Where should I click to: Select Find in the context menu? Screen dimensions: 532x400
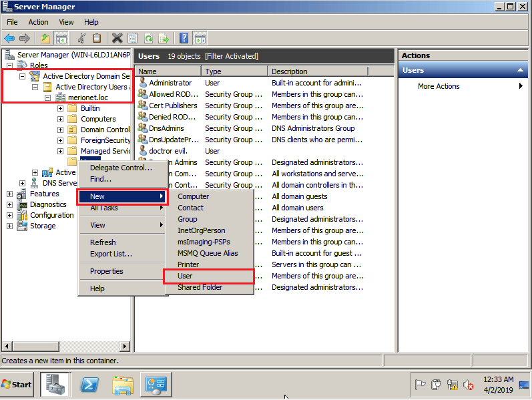click(123, 179)
